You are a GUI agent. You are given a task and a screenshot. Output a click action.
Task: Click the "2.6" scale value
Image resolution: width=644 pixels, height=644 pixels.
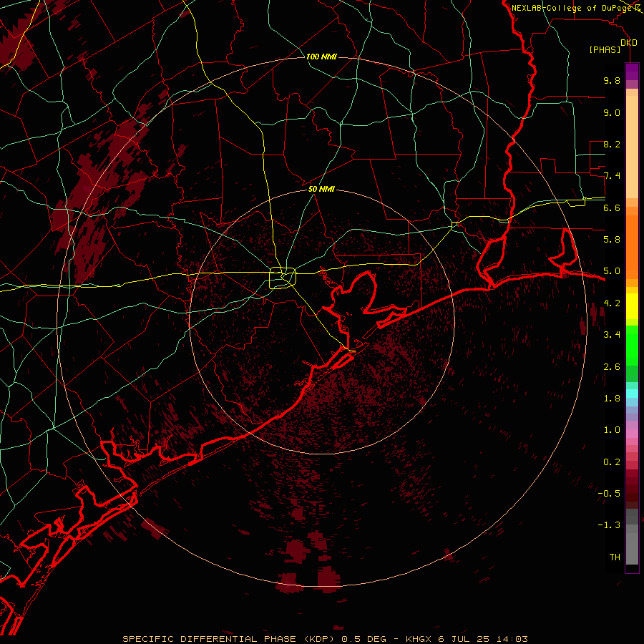[612, 366]
